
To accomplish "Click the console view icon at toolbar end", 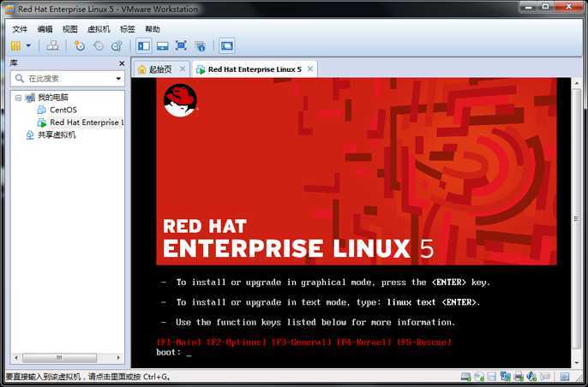I will 226,45.
